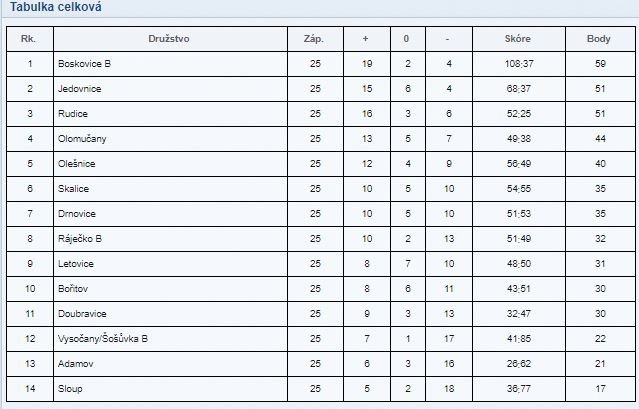Select the Olomučany team name
The image size is (639, 409).
click(x=82, y=139)
